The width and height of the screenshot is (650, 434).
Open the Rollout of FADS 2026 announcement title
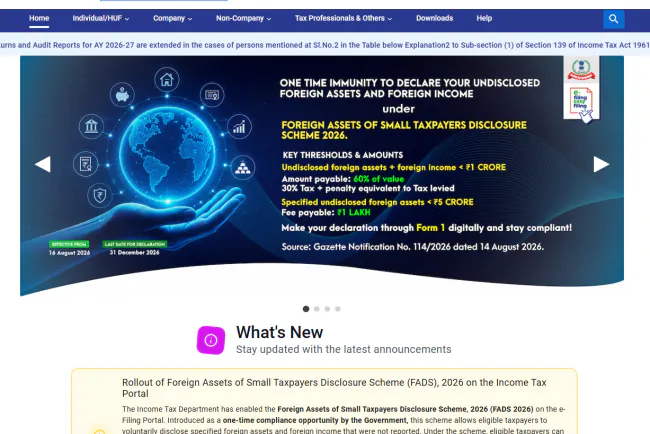tap(334, 388)
